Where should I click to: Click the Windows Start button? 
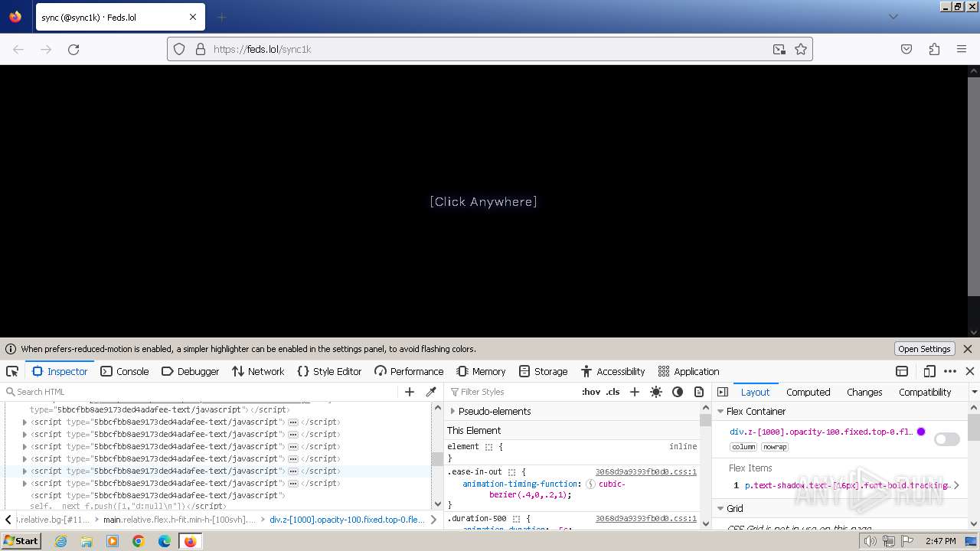point(21,541)
